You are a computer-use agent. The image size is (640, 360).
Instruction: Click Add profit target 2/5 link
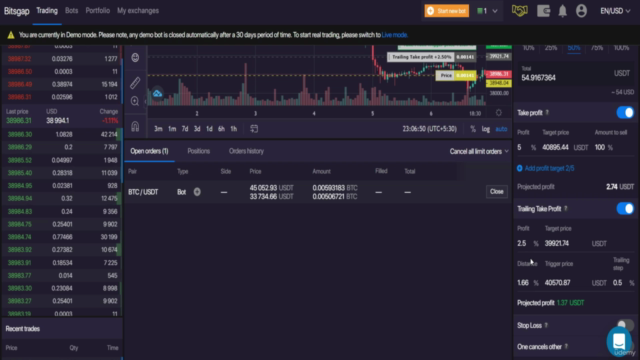click(x=549, y=168)
